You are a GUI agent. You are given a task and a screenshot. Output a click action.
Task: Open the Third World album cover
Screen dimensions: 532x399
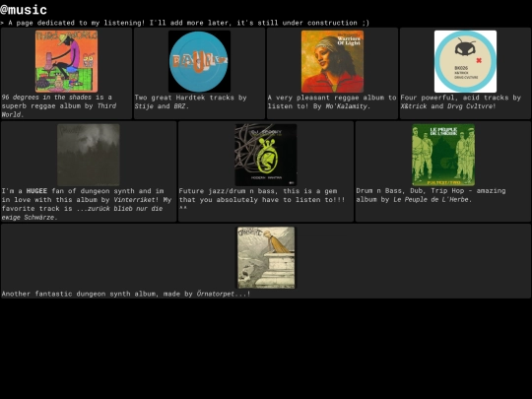pyautogui.click(x=67, y=61)
